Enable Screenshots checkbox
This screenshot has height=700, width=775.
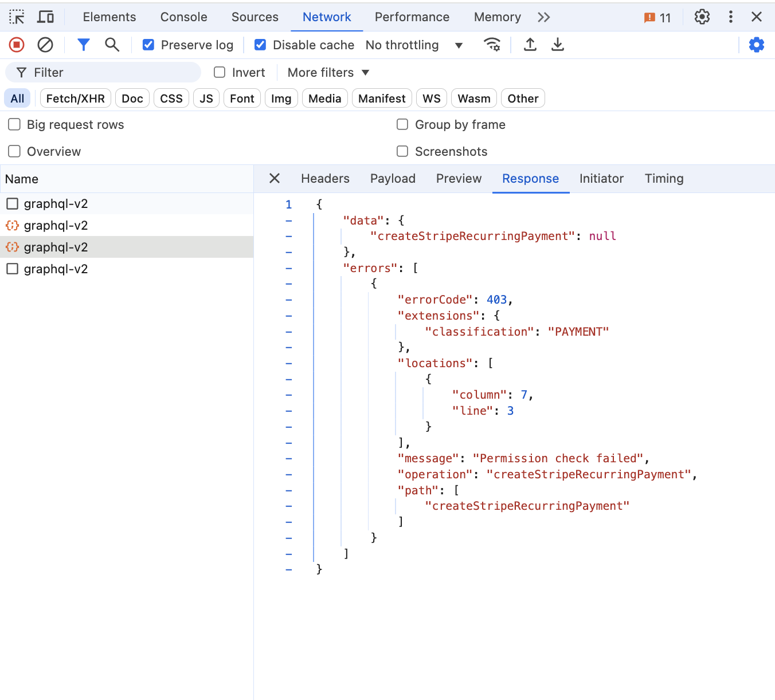pos(402,151)
